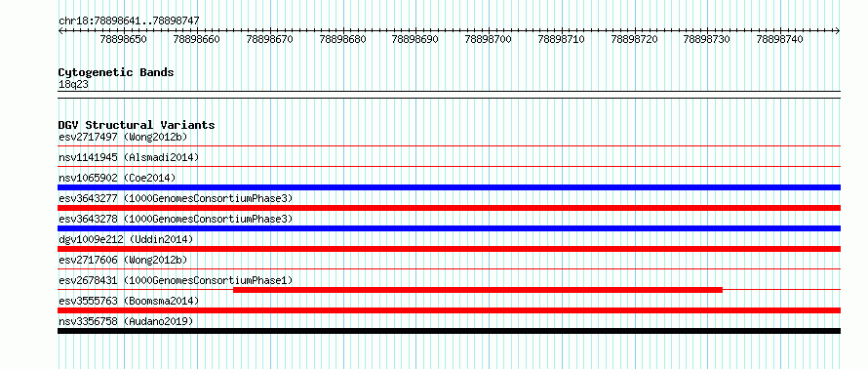Click the short thick red esv2678431 bar
Image resolution: width=868 pixels, height=369 pixels.
(478, 290)
